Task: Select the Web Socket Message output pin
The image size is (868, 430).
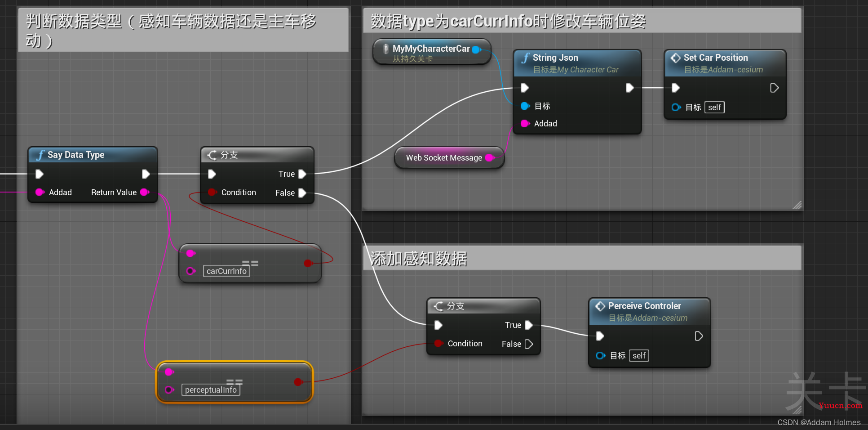Action: coord(490,157)
